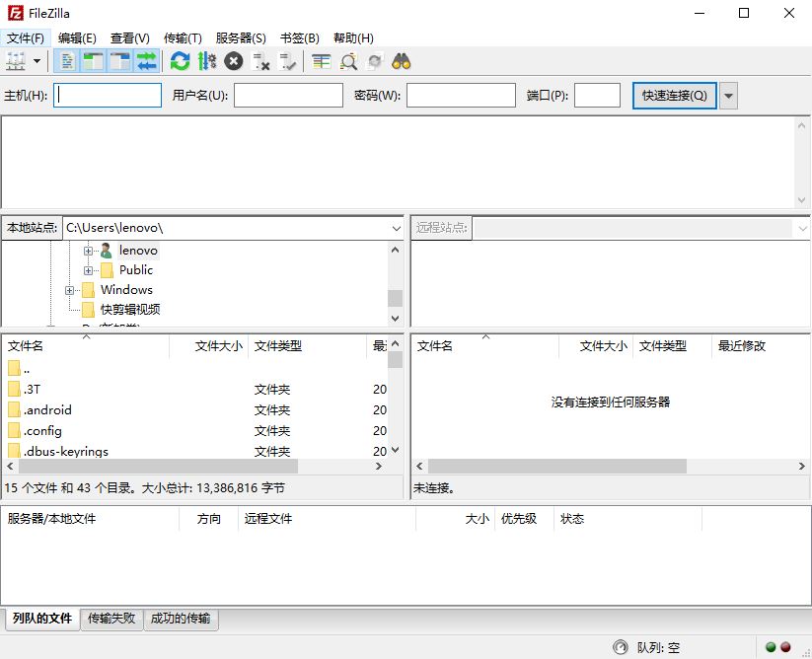Select Public folder in local tree
Screen dimensions: 812x659
tap(136, 270)
